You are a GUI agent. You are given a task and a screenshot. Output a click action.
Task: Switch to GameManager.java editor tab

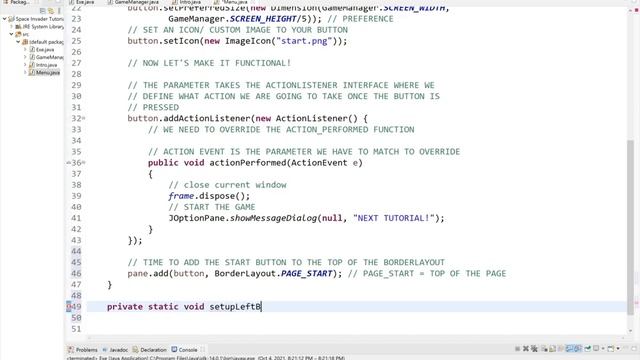coord(133,2)
